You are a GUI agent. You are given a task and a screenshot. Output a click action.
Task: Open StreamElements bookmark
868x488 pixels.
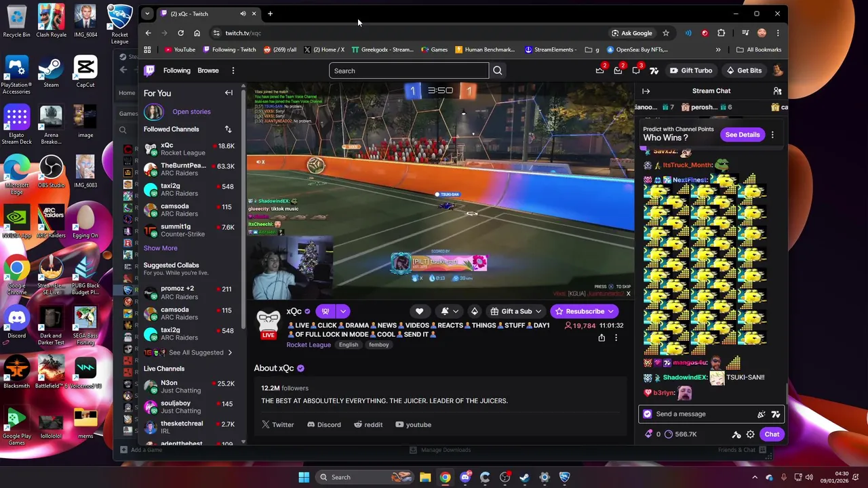pos(551,49)
